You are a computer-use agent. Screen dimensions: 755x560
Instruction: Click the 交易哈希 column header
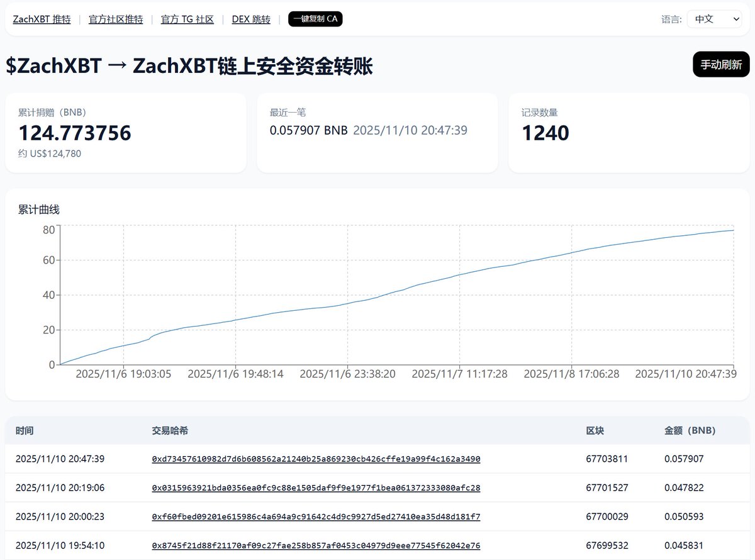click(170, 431)
